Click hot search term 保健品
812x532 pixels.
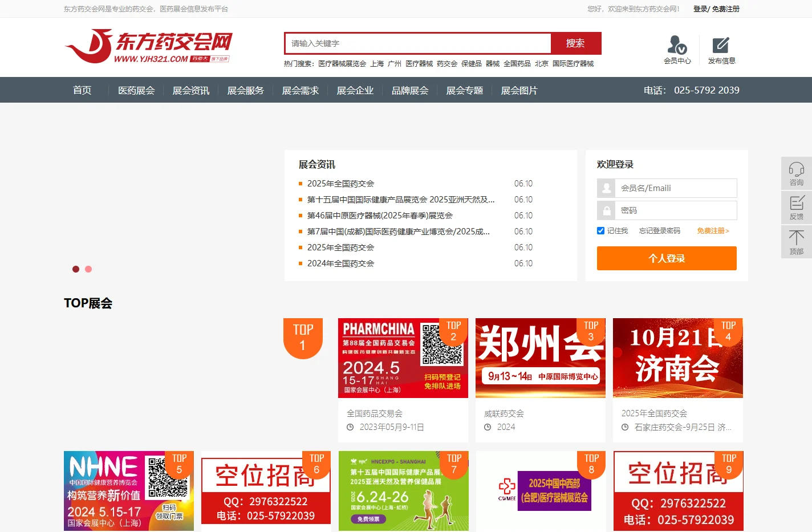[x=472, y=64]
